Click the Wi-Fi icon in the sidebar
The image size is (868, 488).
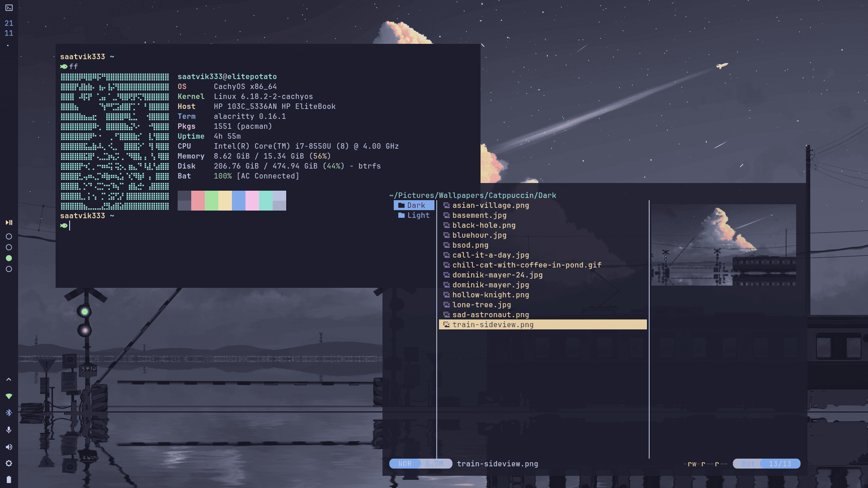9,396
